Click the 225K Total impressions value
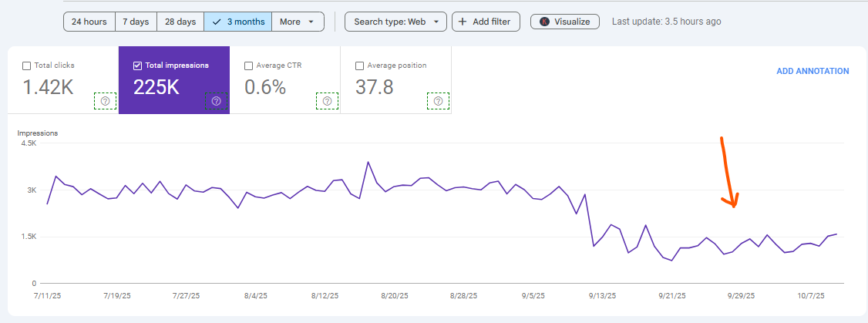Screen dimensions: 868x323 pyautogui.click(x=156, y=87)
